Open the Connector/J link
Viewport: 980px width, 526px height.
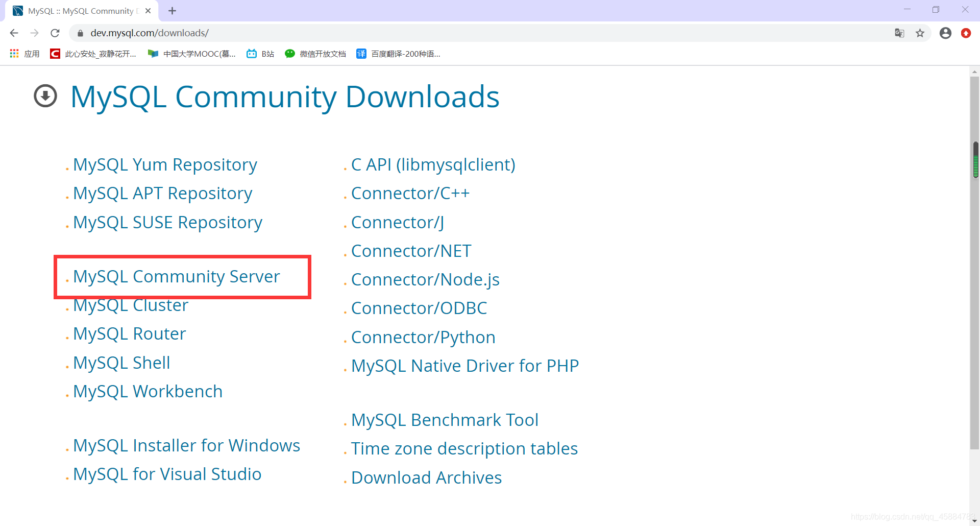[398, 222]
